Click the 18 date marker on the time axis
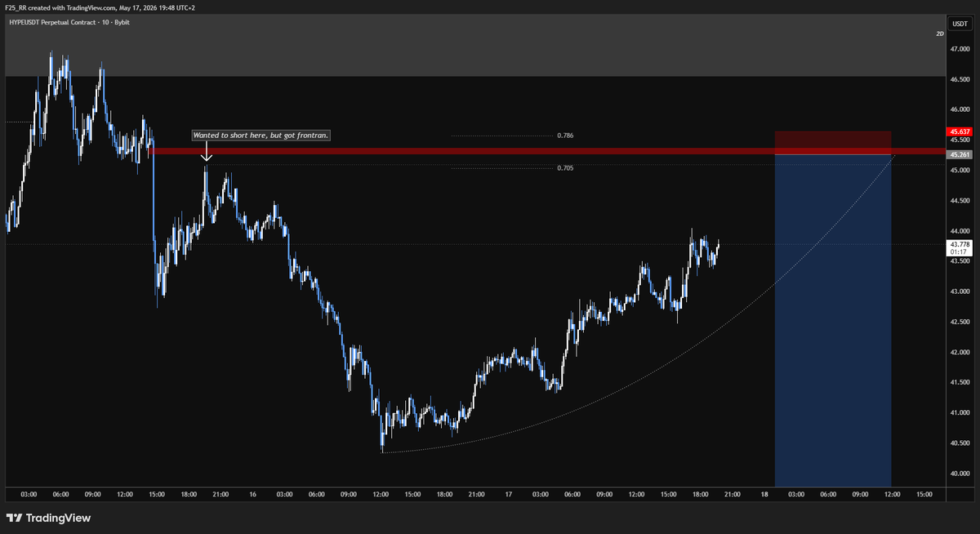Viewport: 980px width, 534px height. [x=764, y=494]
